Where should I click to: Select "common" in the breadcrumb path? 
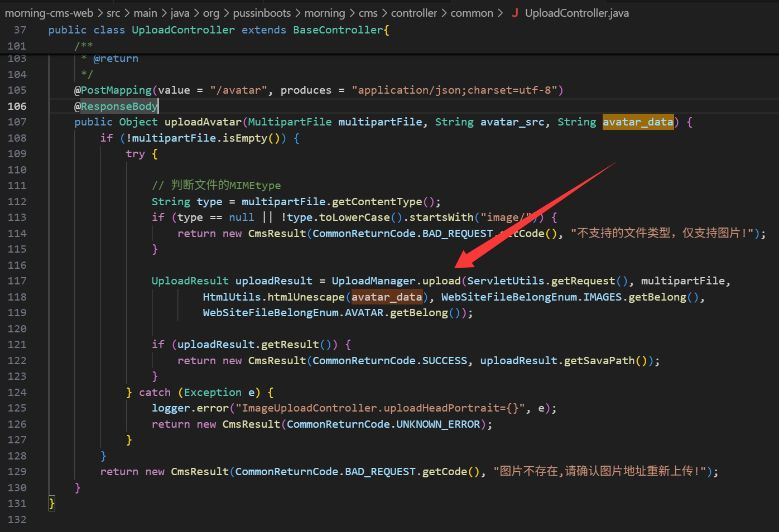pos(472,13)
